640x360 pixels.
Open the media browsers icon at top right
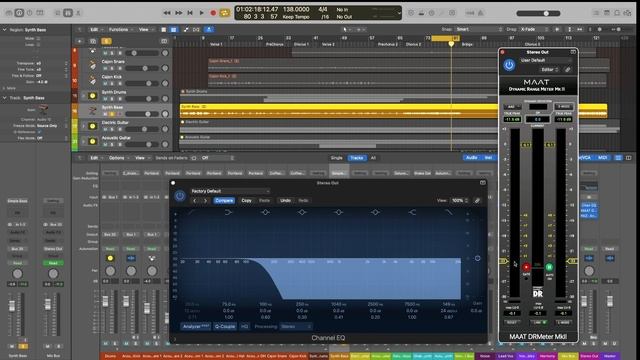(628, 13)
